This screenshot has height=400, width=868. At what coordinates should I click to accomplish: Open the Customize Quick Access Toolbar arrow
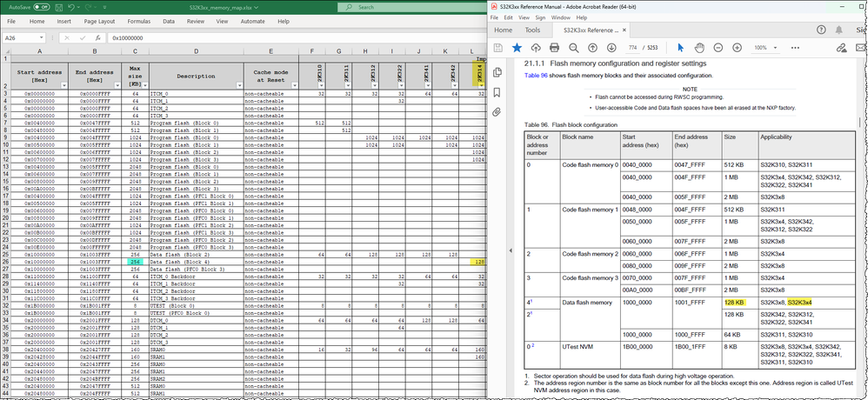point(104,8)
